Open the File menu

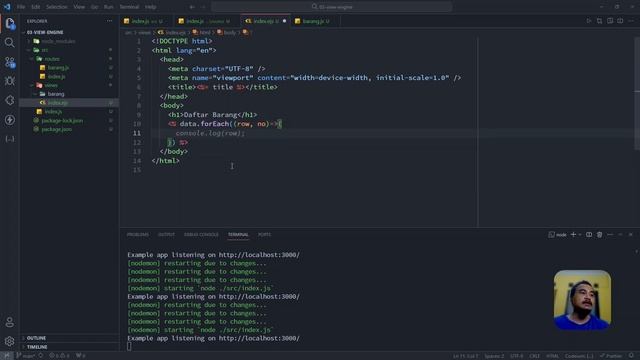21,7
